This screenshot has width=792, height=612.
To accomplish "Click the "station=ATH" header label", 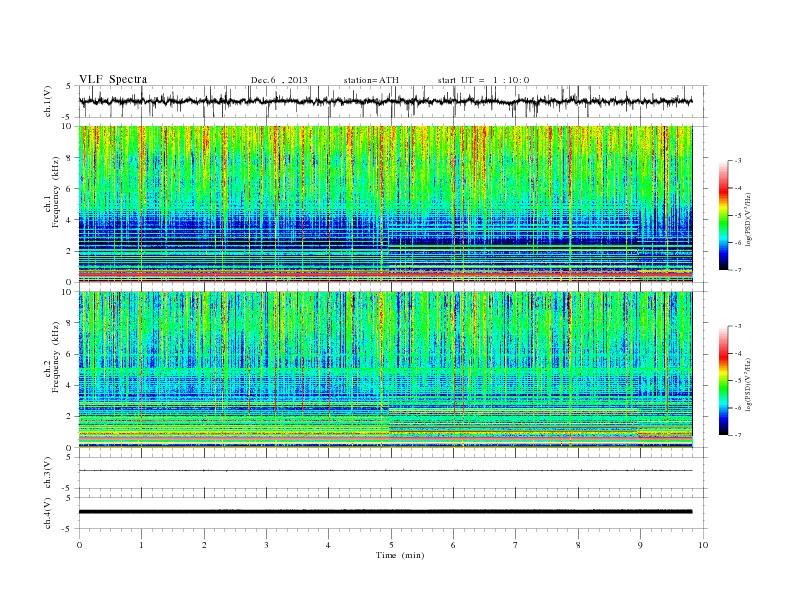I will tap(371, 80).
